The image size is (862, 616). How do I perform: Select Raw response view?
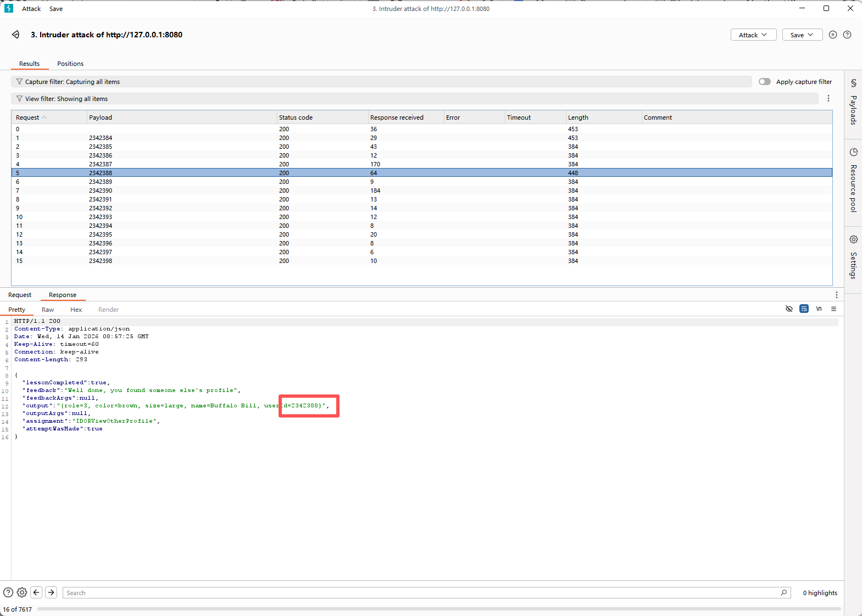(48, 310)
